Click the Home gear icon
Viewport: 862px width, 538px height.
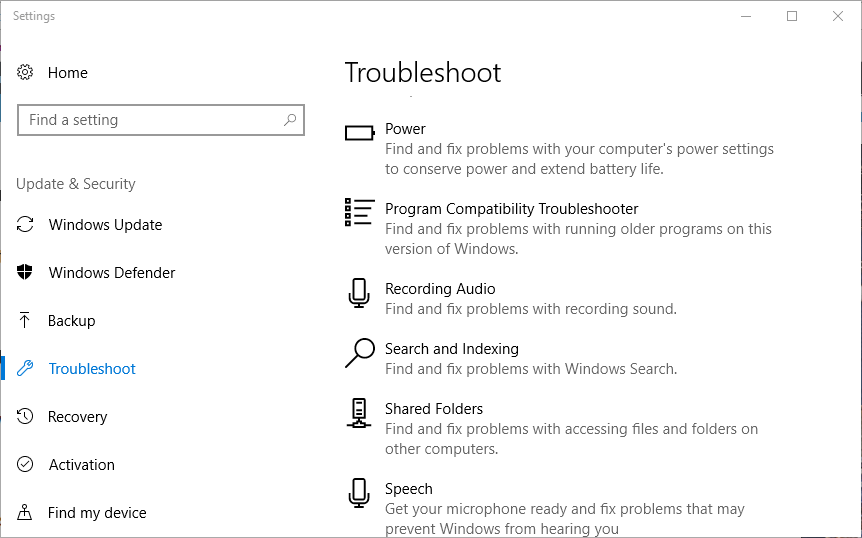[25, 72]
